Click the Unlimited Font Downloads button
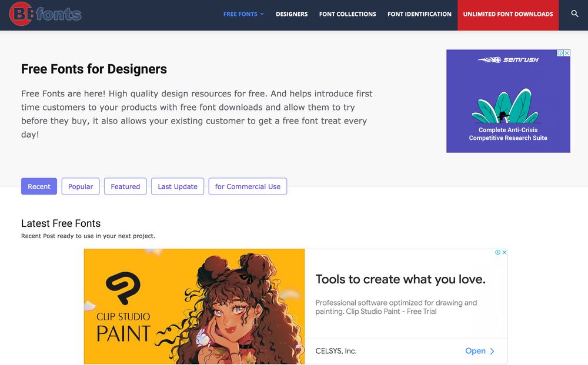The width and height of the screenshot is (588, 365). [x=508, y=14]
